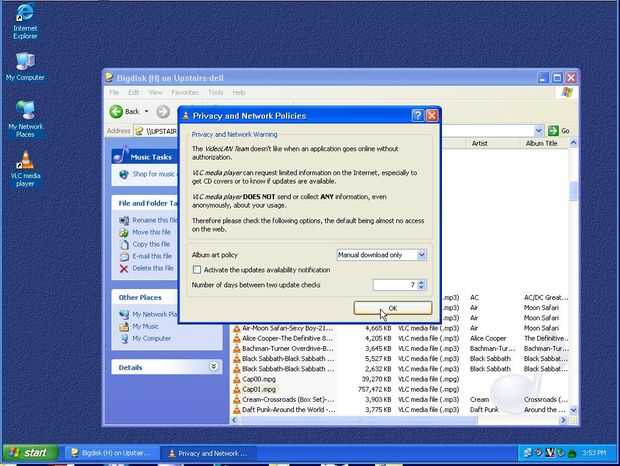Screen dimensions: 620x466
Task: Select Cream-Crossroads (Box Set) file
Action: pyautogui.click(x=288, y=400)
